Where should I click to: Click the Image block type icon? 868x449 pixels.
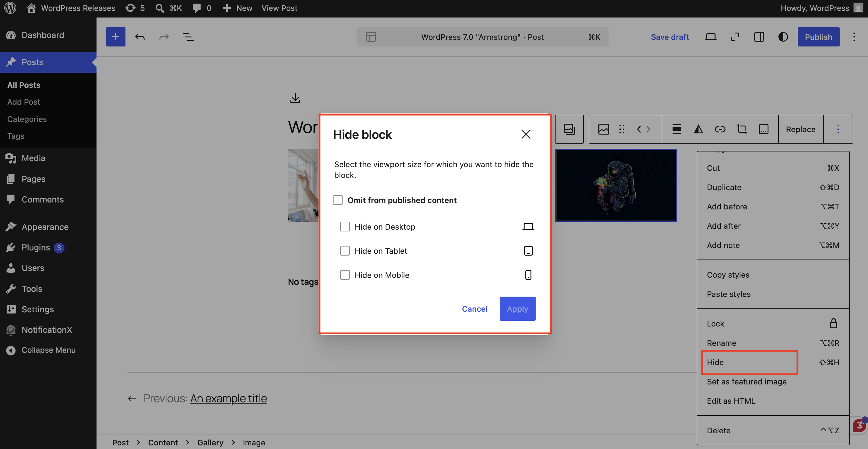[x=603, y=129]
